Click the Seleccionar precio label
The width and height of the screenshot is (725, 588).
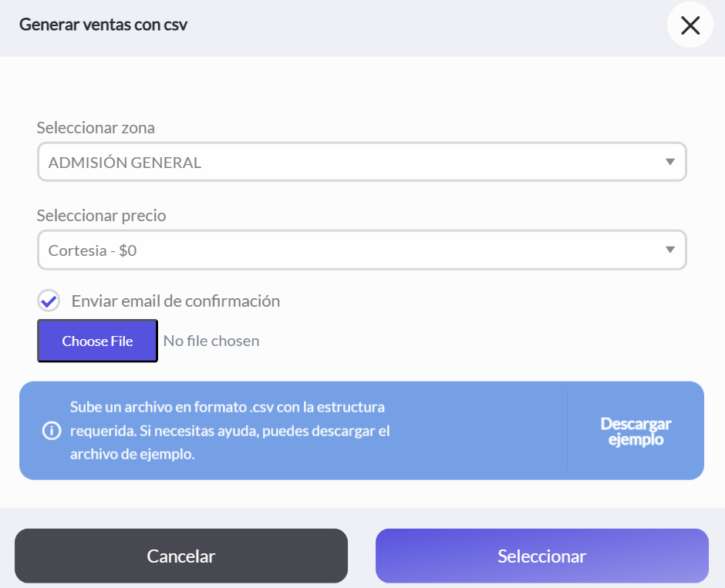tap(101, 216)
